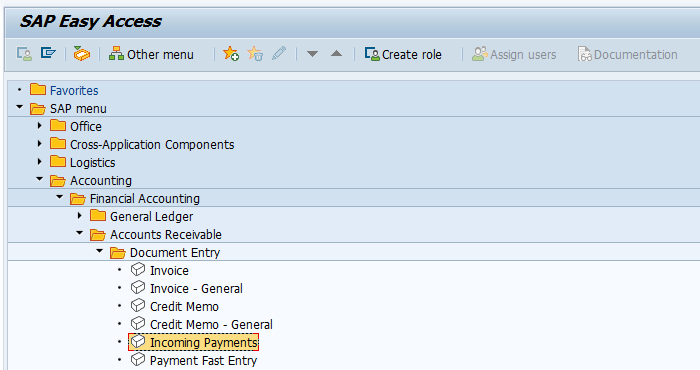Click the Delete Favorites star icon

click(255, 54)
